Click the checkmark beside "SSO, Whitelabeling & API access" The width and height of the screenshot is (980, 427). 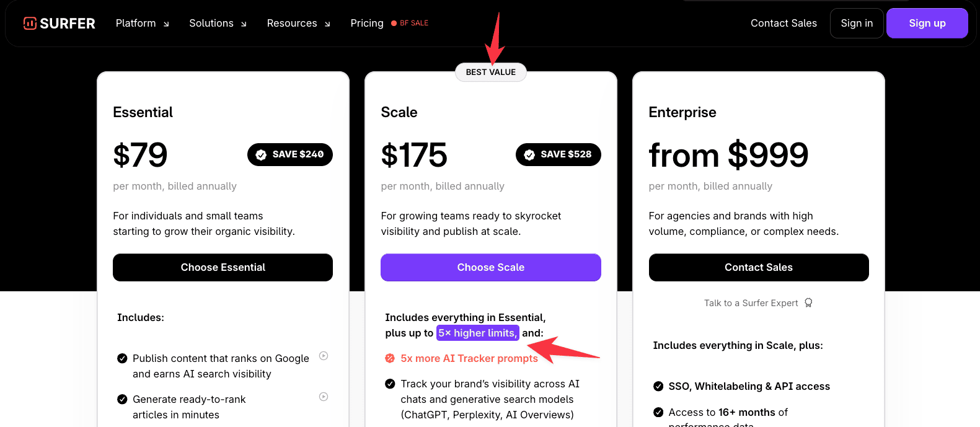658,386
